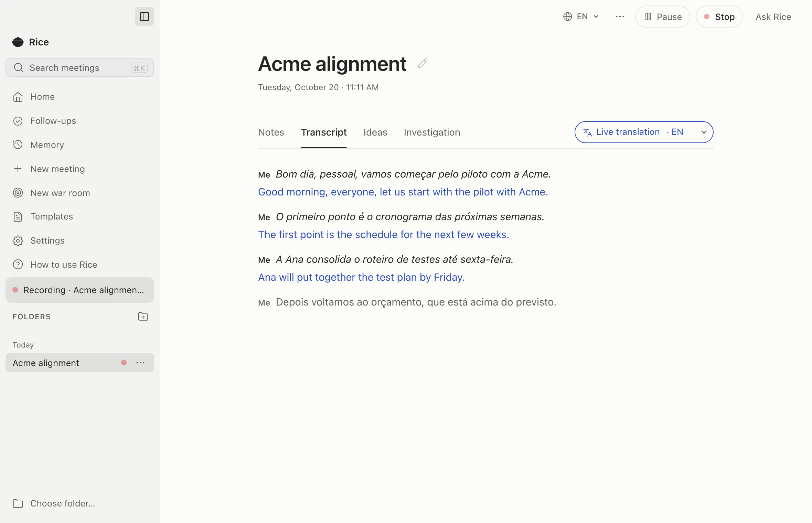812x523 pixels.
Task: Stop the recording
Action: coord(719,17)
